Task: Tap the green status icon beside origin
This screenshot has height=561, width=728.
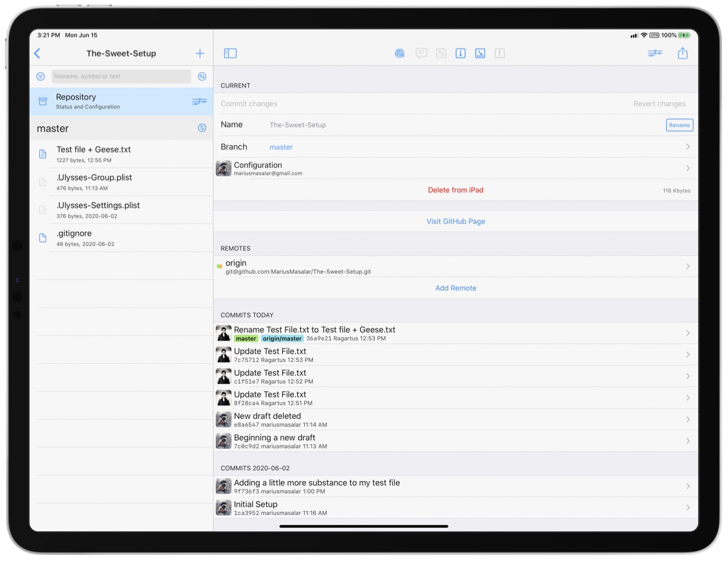Action: (219, 266)
